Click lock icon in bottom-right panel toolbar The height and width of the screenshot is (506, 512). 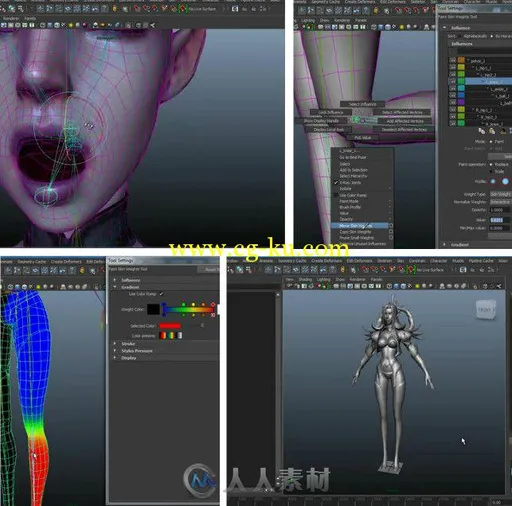343,270
